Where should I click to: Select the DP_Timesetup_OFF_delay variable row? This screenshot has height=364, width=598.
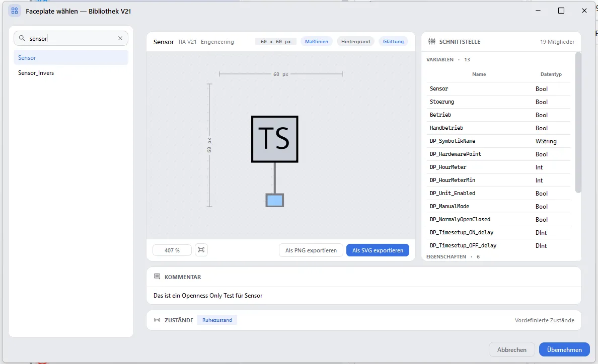pyautogui.click(x=498, y=245)
